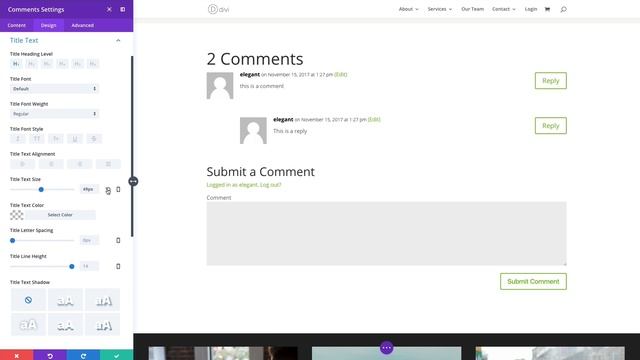Screen dimensions: 640x360
Task: Toggle small caps Tt title font style
Action: [56, 139]
